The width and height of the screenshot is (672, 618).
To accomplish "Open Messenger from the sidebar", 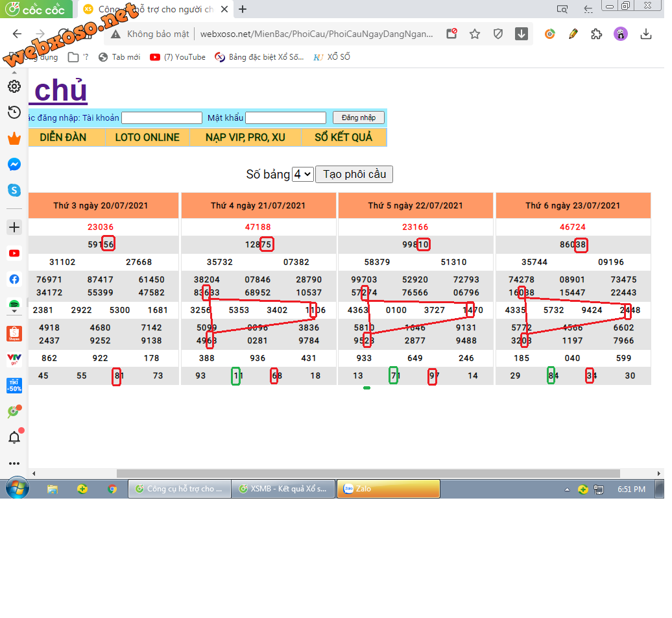I will 14,166.
